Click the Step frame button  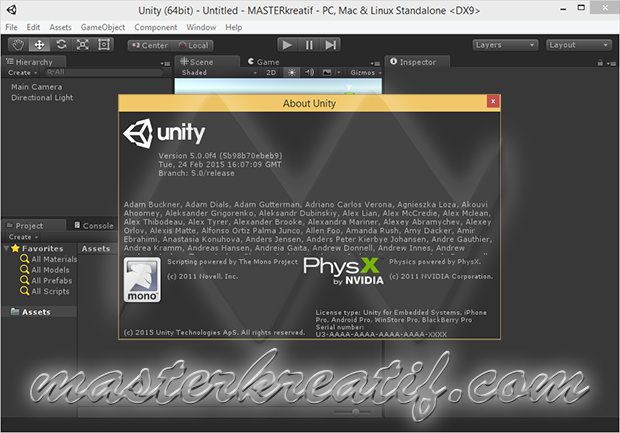coord(330,45)
